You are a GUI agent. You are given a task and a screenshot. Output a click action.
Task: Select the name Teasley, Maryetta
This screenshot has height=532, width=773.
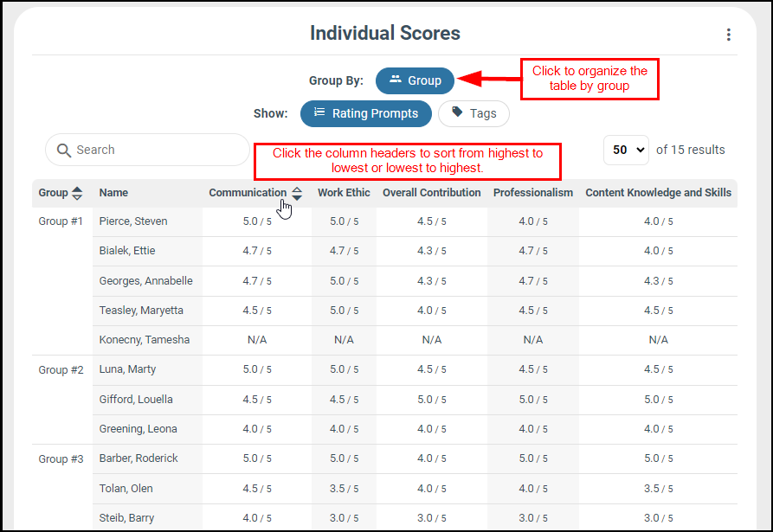(x=141, y=311)
